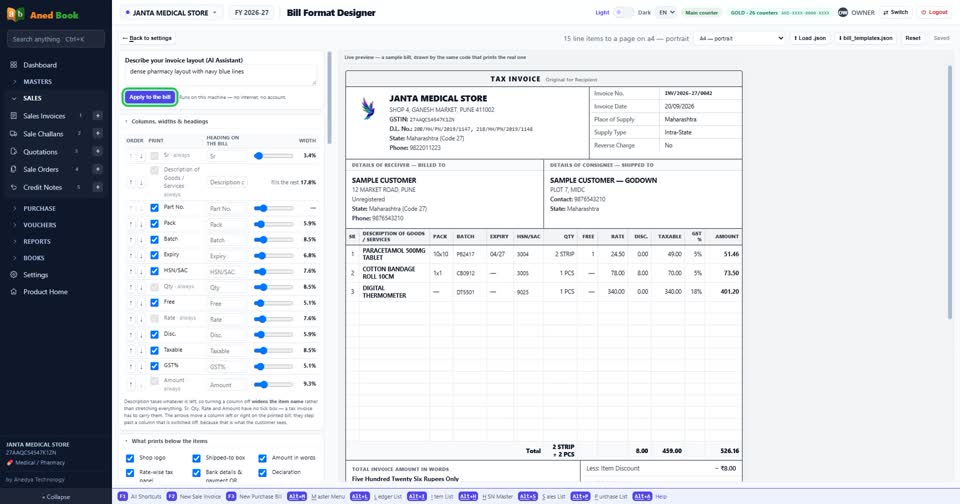Click the invoice layout description text box
The width and height of the screenshot is (960, 504).
pos(221,75)
